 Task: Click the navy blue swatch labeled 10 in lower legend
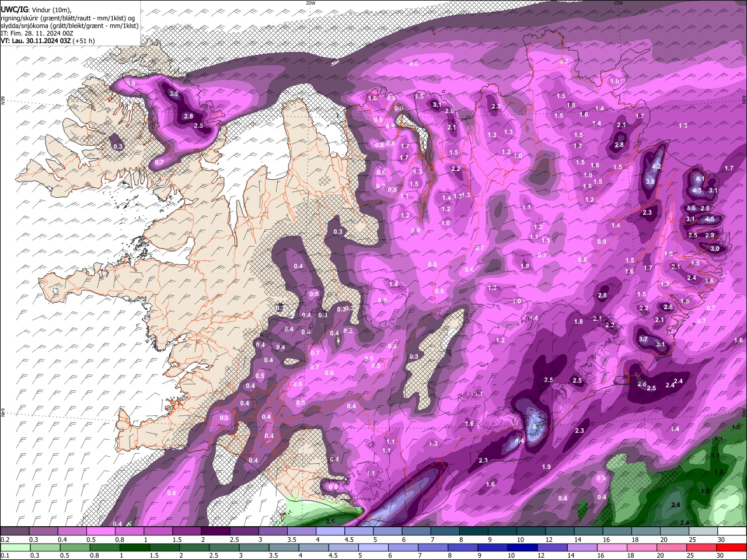(521, 547)
